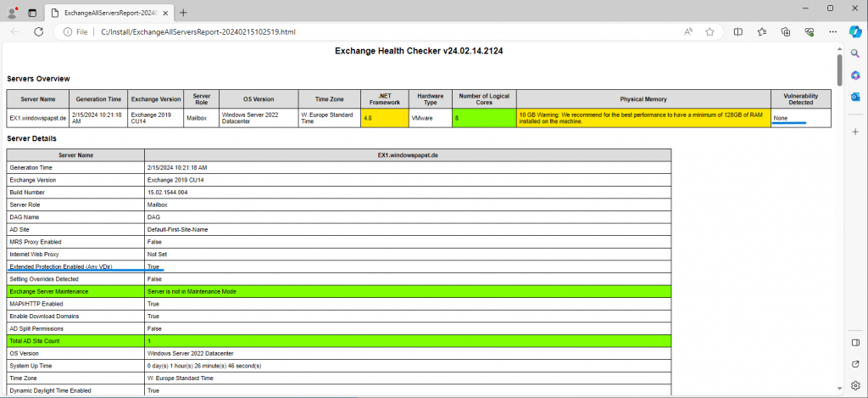This screenshot has width=868, height=398.
Task: Click the Server Role column header
Action: point(202,99)
